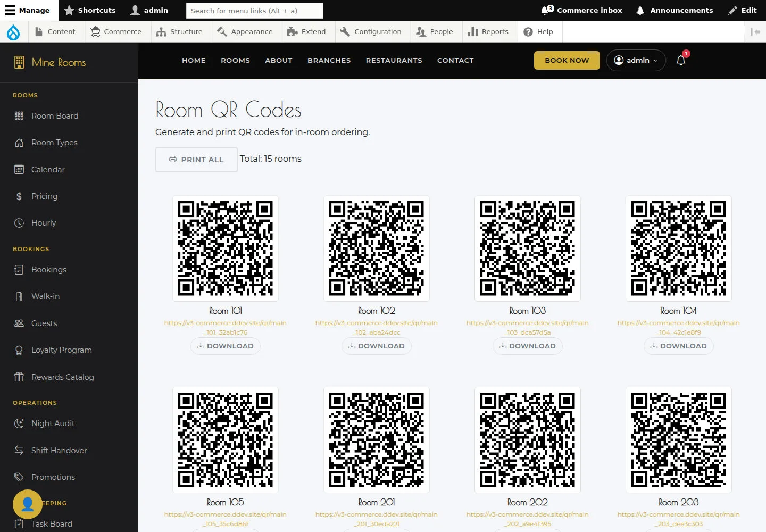Open the notifications bell icon
Screen dimensions: 766x532
click(681, 60)
